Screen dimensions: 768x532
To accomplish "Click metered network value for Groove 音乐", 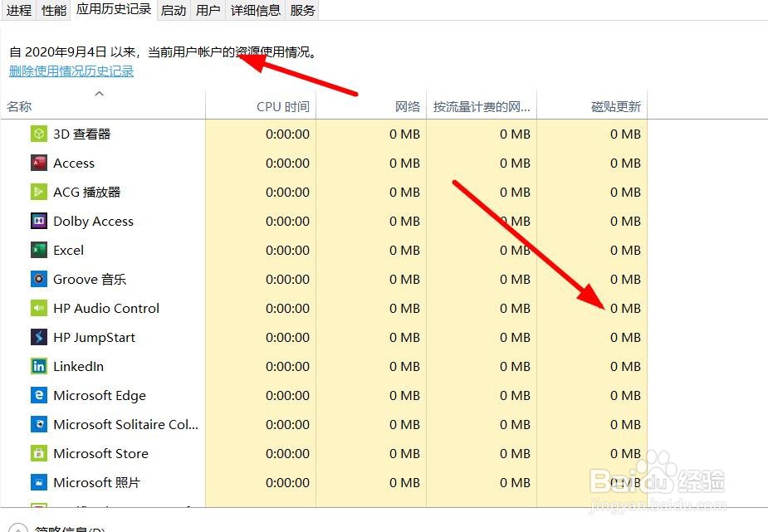I will tap(516, 280).
